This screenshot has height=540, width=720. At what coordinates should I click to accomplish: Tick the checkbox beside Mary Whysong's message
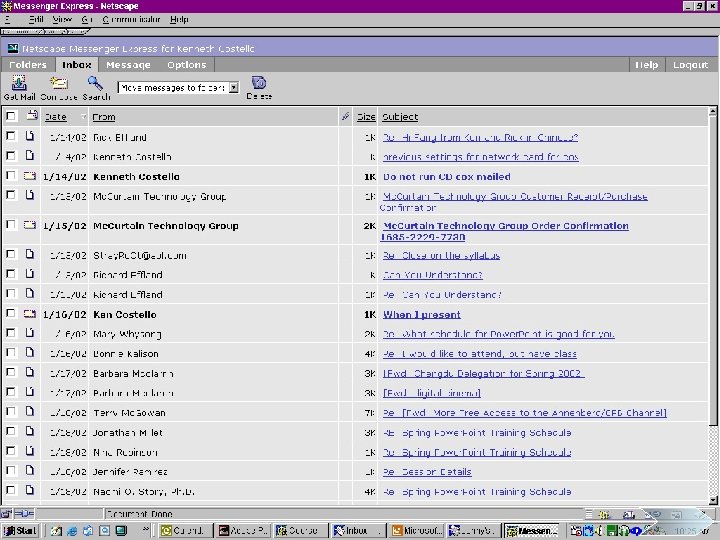(10, 334)
